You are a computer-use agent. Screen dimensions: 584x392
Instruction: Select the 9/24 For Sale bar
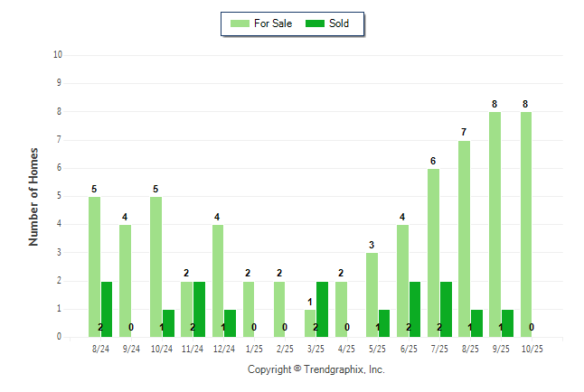[x=125, y=281]
